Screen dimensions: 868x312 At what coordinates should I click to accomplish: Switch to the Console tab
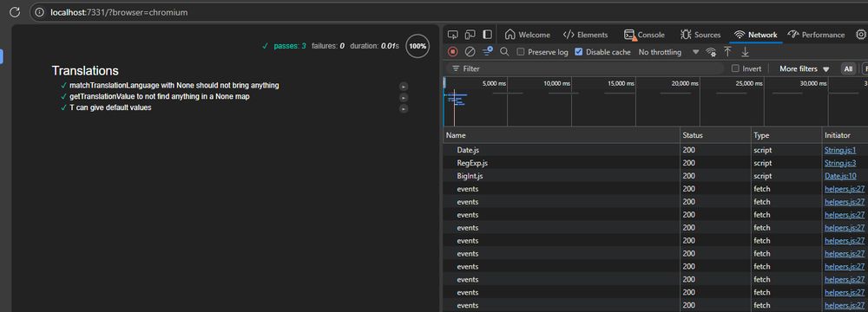[x=644, y=35]
